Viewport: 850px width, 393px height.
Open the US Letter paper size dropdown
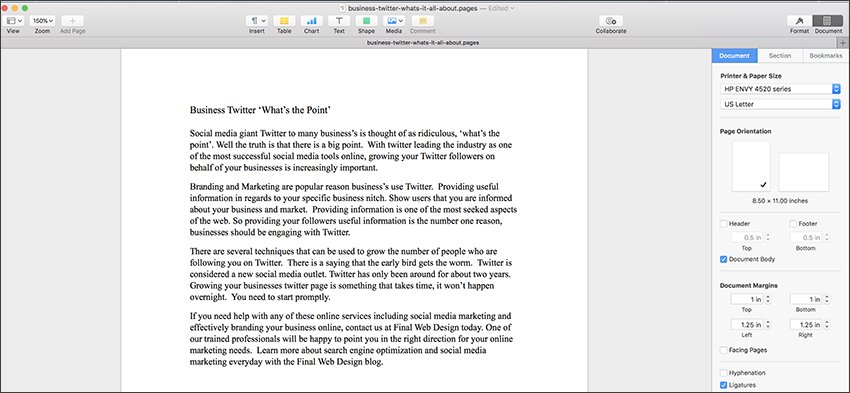tap(780, 104)
